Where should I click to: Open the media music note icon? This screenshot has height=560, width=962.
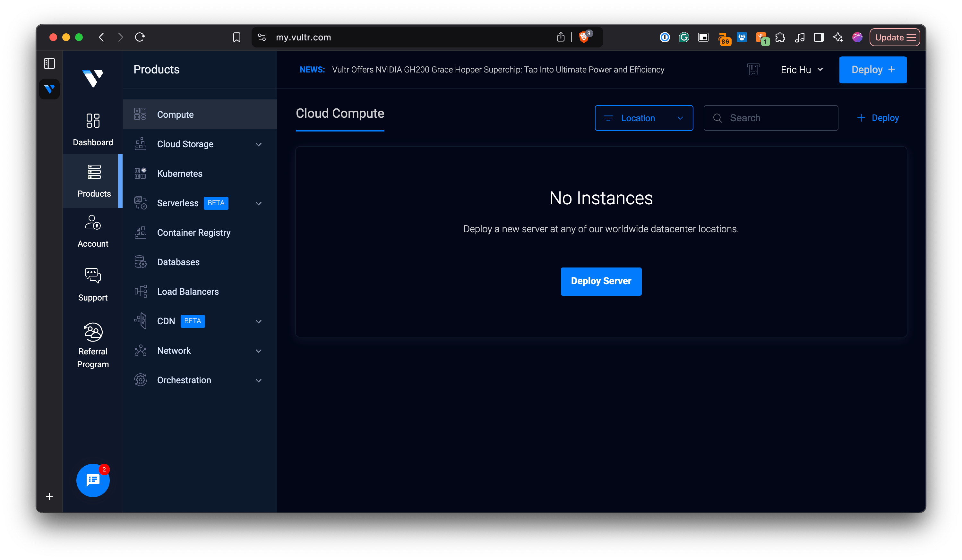(x=799, y=37)
